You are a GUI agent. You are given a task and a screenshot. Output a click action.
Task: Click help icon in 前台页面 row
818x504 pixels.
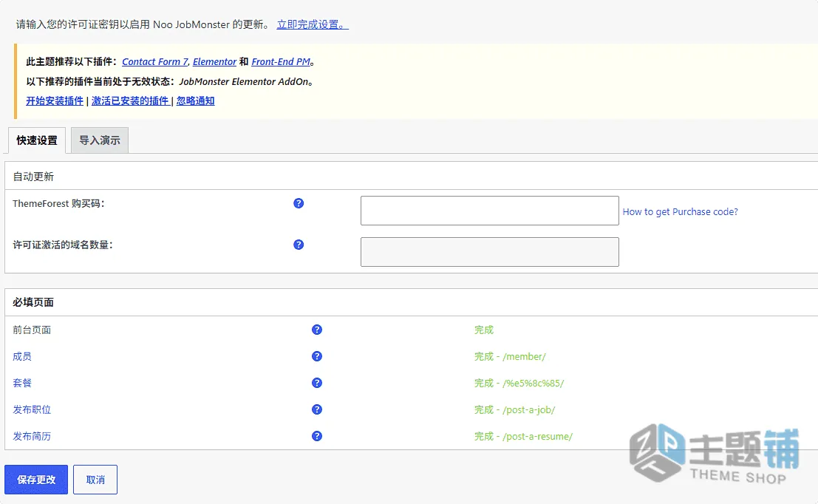tap(317, 330)
